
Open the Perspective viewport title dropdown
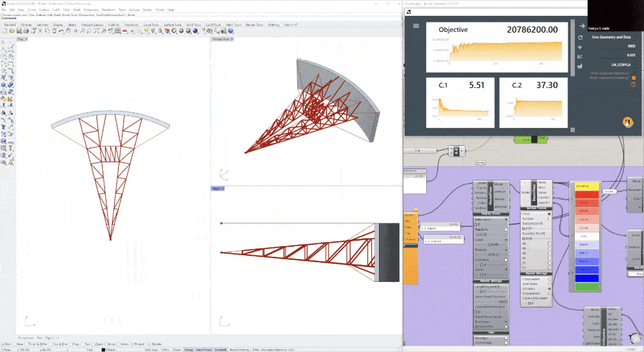232,39
